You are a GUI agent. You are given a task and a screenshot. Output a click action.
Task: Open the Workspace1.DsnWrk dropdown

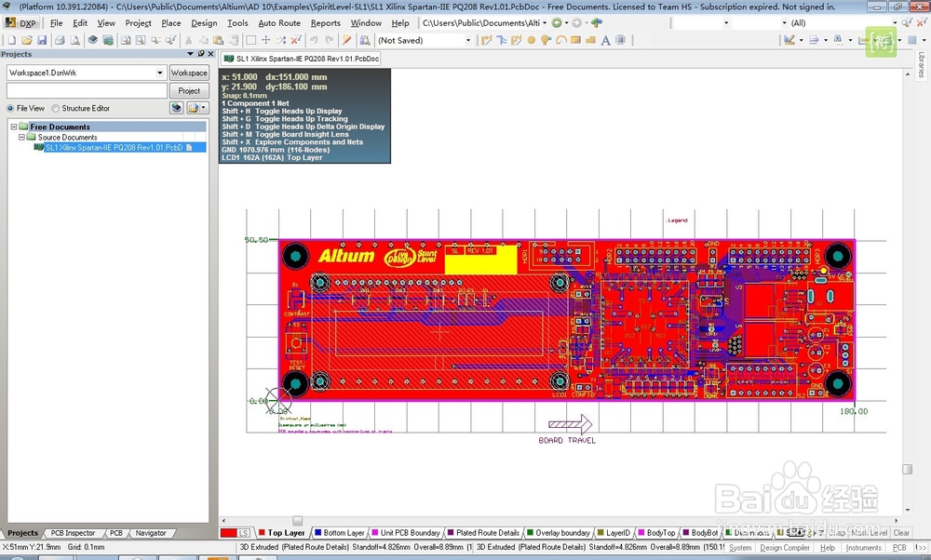click(x=160, y=73)
